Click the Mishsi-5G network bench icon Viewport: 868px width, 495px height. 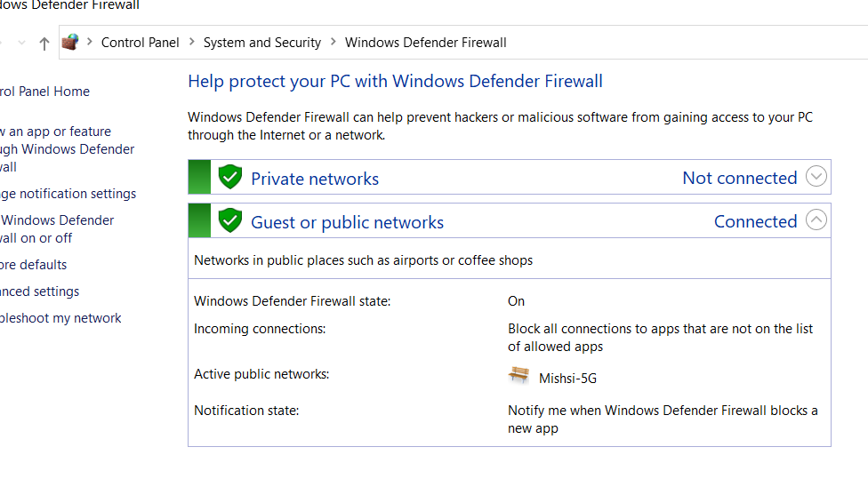click(518, 376)
